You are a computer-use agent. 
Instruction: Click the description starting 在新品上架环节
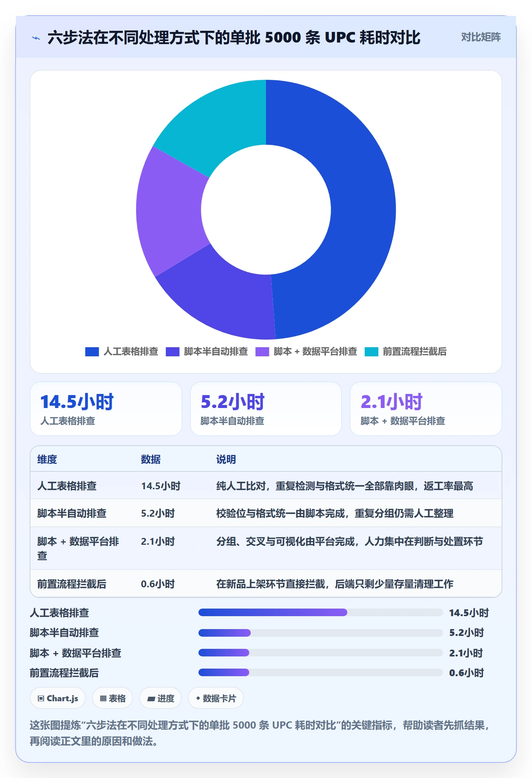(x=335, y=584)
